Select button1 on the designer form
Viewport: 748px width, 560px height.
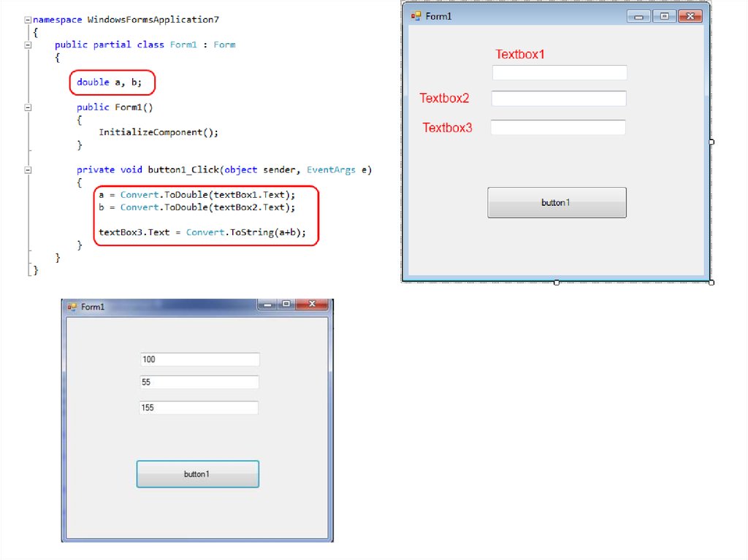557,202
